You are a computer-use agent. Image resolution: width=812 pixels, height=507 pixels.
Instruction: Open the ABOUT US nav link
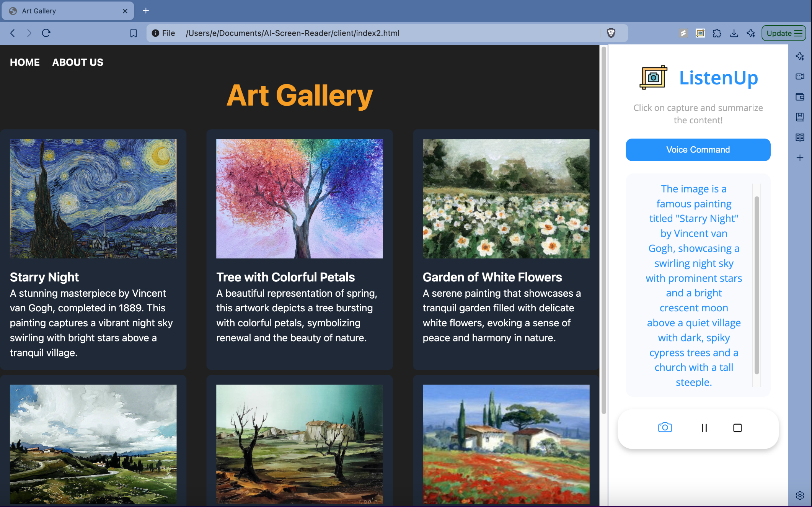coord(78,62)
